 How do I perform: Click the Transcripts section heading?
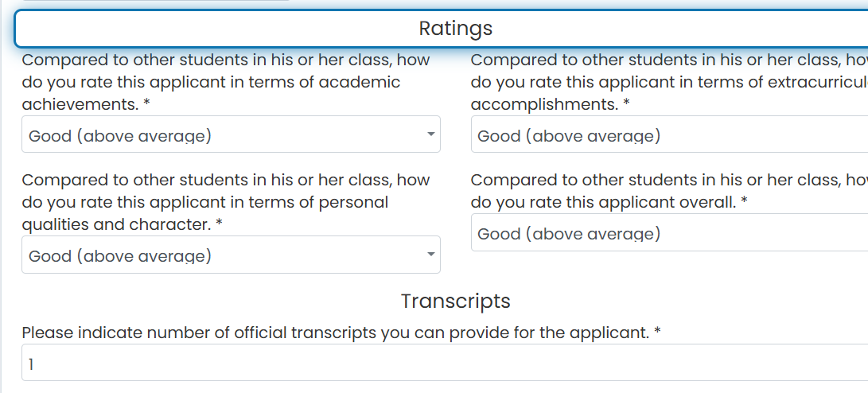click(x=456, y=302)
